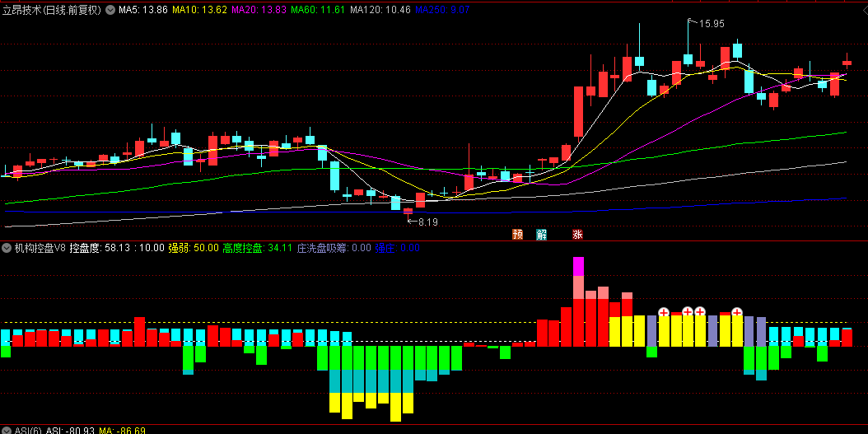Click the dark red 涨 marker icon
Viewport: 868px width, 434px height.
[577, 235]
